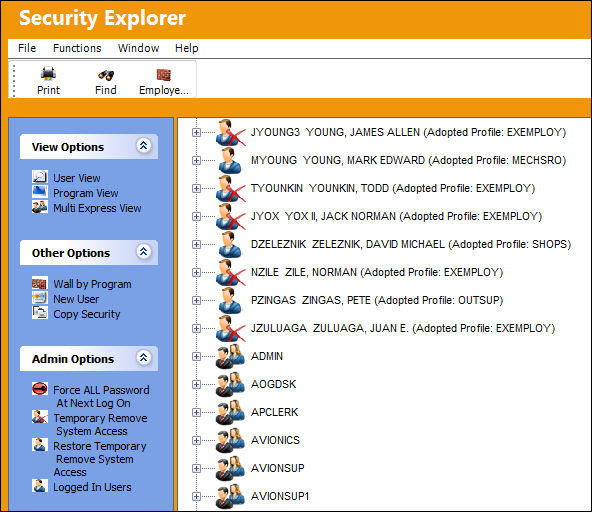Image resolution: width=592 pixels, height=512 pixels.
Task: Click the group icon for APCLERK
Action: 230,412
